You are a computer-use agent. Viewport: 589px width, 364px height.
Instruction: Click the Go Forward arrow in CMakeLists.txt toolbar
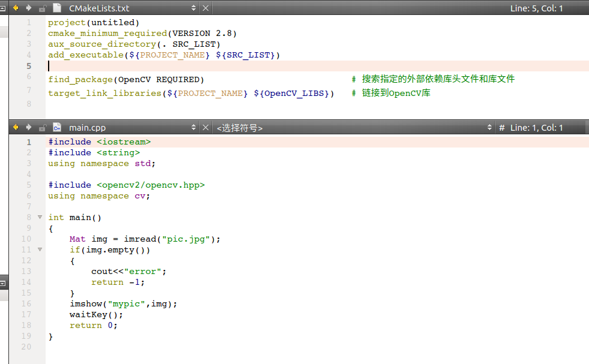tap(28, 8)
